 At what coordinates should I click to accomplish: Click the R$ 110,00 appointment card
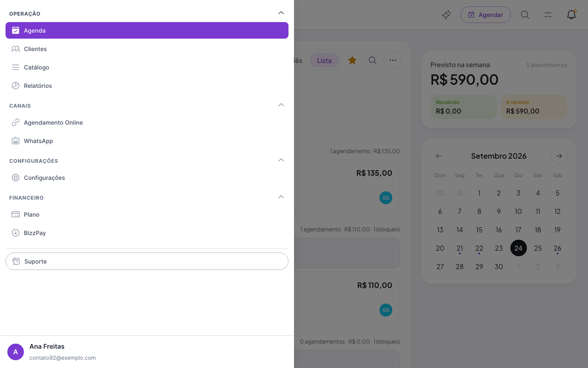point(347,298)
